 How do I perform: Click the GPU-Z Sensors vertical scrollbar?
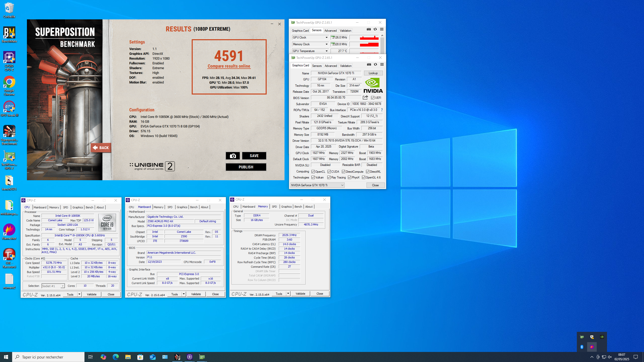click(x=382, y=44)
